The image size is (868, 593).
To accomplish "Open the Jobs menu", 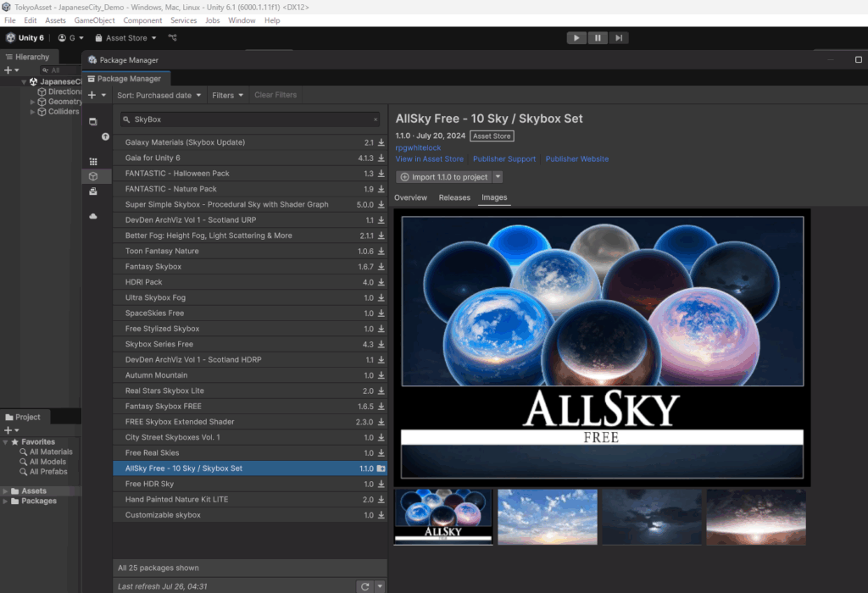I will (x=213, y=20).
